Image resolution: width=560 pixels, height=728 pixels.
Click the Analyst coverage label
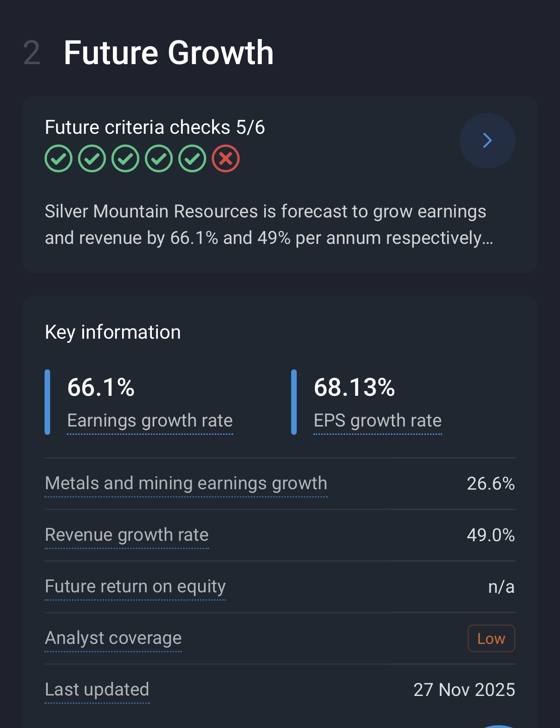click(x=113, y=638)
